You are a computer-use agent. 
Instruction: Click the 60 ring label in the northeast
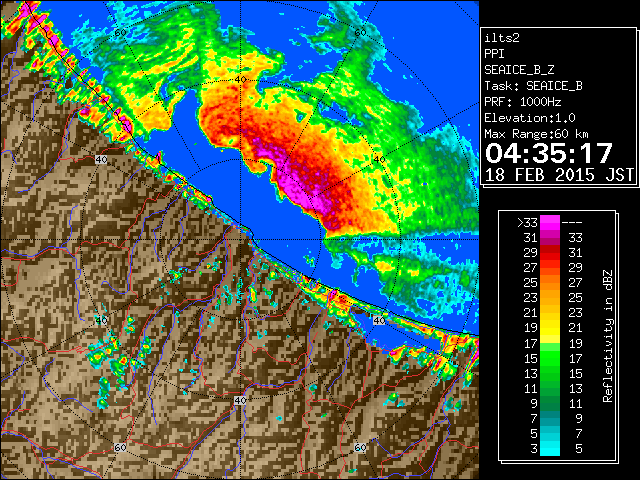tap(360, 33)
